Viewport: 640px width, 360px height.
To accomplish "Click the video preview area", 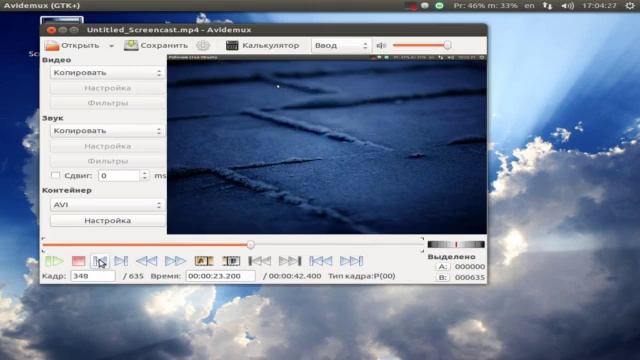I will coord(327,144).
